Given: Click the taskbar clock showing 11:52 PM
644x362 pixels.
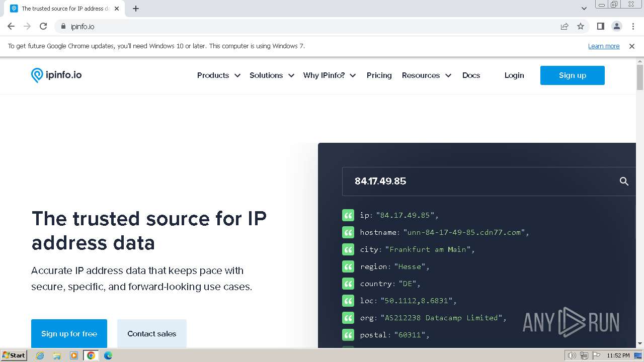Looking at the screenshot, I should click(618, 355).
